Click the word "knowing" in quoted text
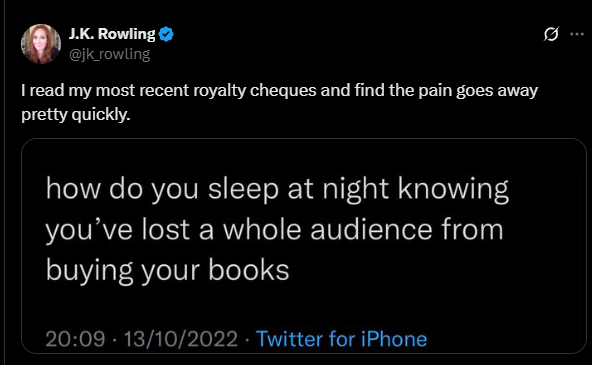 click(453, 189)
